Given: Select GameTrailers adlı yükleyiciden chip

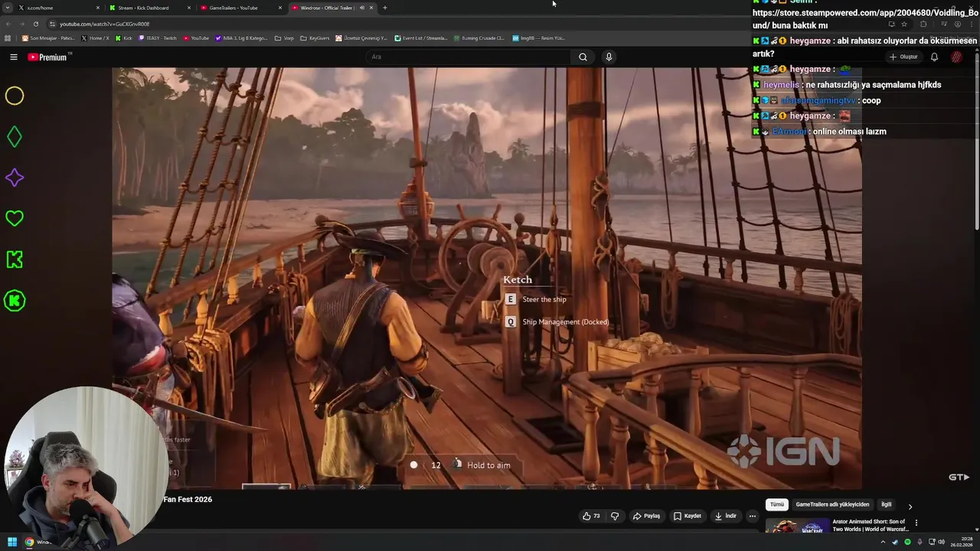Looking at the screenshot, I should [832, 505].
